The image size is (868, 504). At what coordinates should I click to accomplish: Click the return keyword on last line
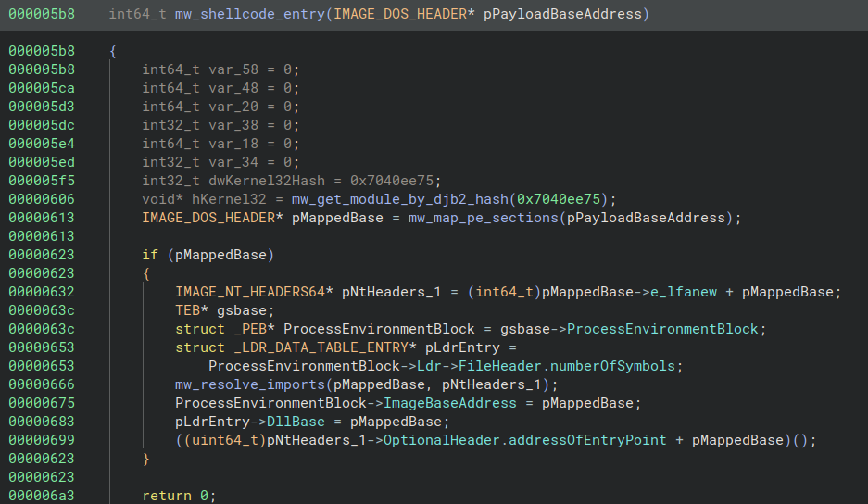click(x=167, y=496)
